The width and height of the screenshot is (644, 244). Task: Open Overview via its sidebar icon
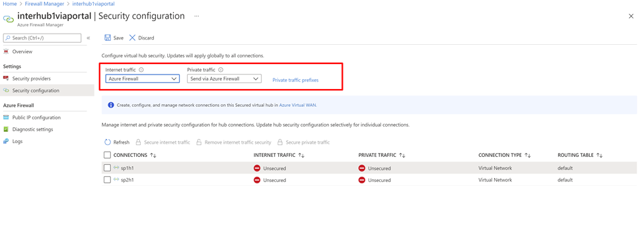point(6,51)
